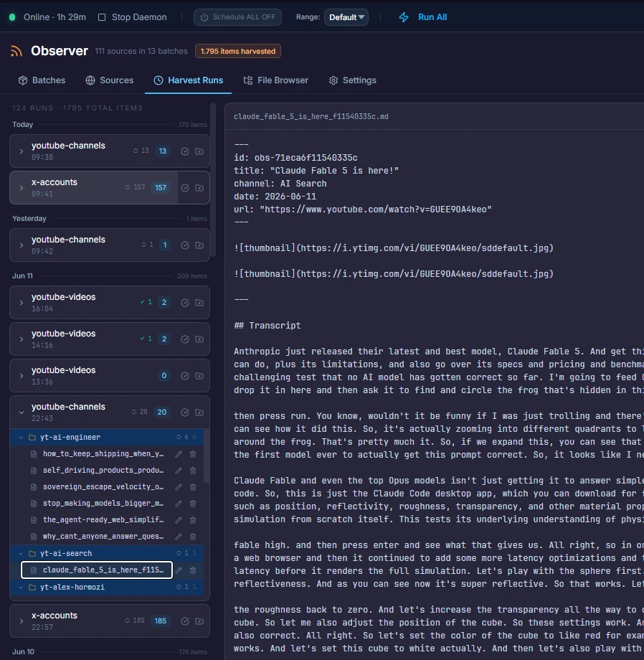Open the folder for the 22:57 x-accounts run

tap(199, 621)
